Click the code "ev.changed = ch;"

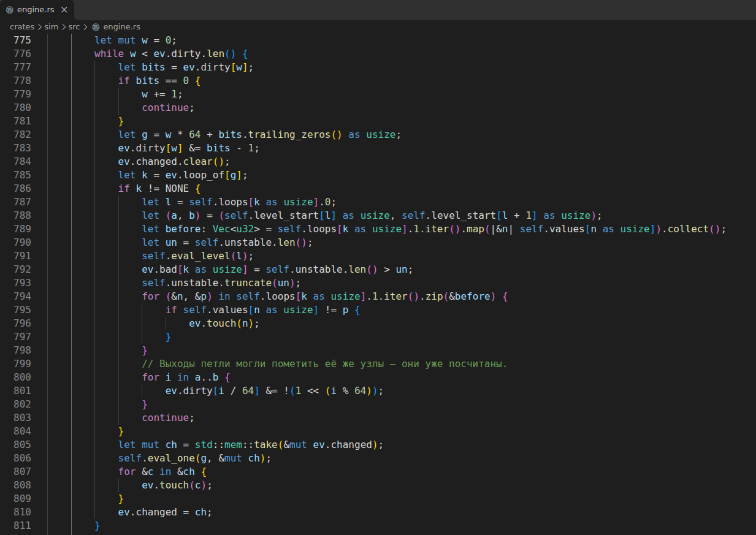coord(165,512)
